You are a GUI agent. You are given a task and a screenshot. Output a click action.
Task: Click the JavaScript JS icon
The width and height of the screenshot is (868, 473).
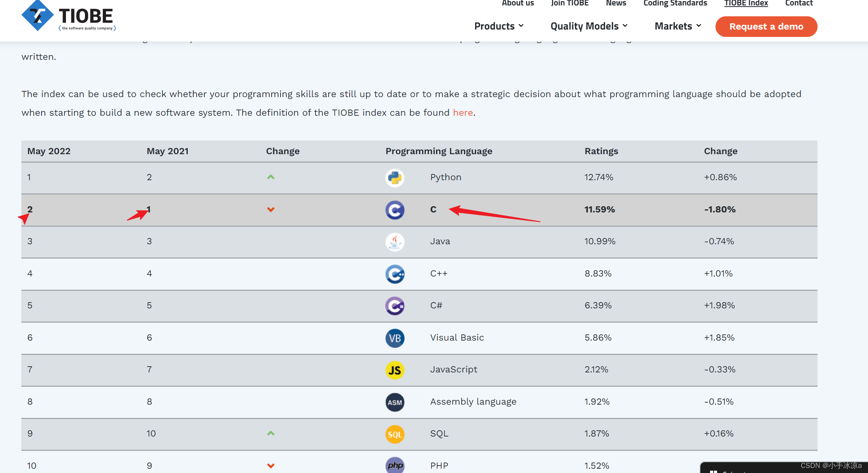pos(395,370)
